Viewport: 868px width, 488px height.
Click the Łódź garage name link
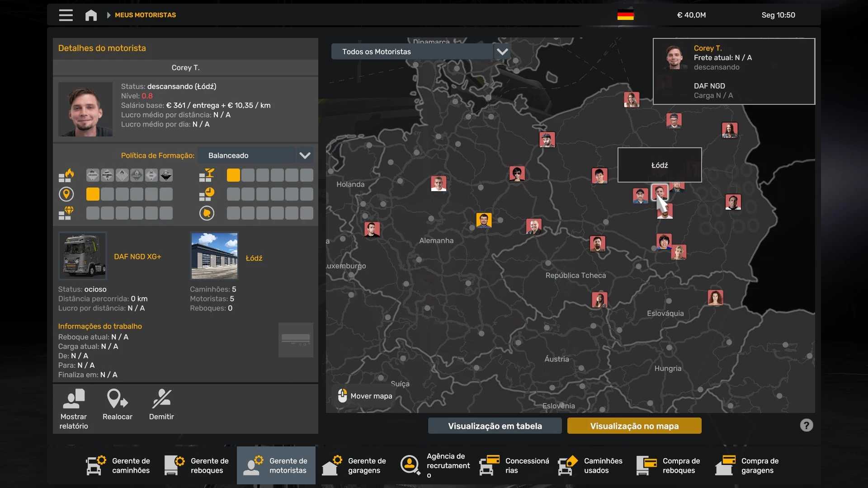pos(254,258)
